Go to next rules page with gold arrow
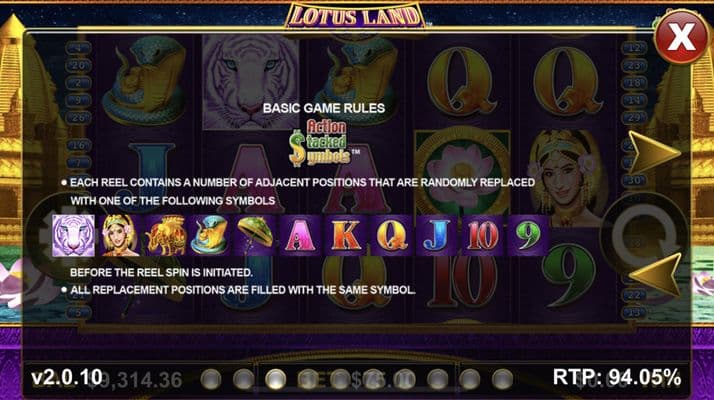This screenshot has height=400, width=714. tap(654, 151)
